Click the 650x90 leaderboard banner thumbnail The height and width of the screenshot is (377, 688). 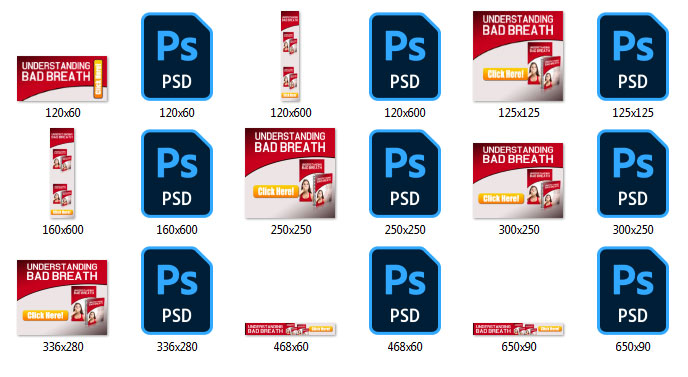[518, 329]
